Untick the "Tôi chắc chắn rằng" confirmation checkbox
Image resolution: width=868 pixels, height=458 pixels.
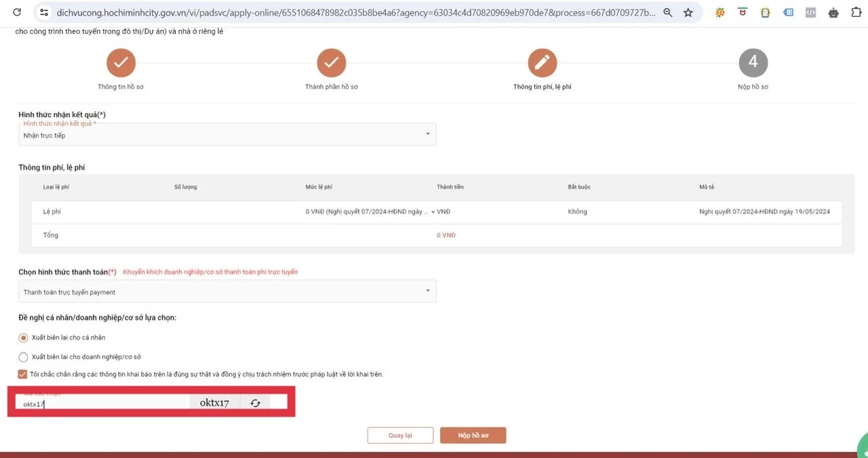(24, 374)
